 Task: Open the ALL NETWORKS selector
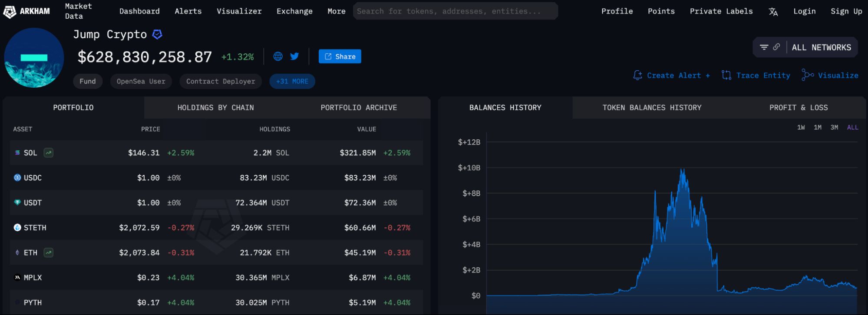click(x=821, y=47)
